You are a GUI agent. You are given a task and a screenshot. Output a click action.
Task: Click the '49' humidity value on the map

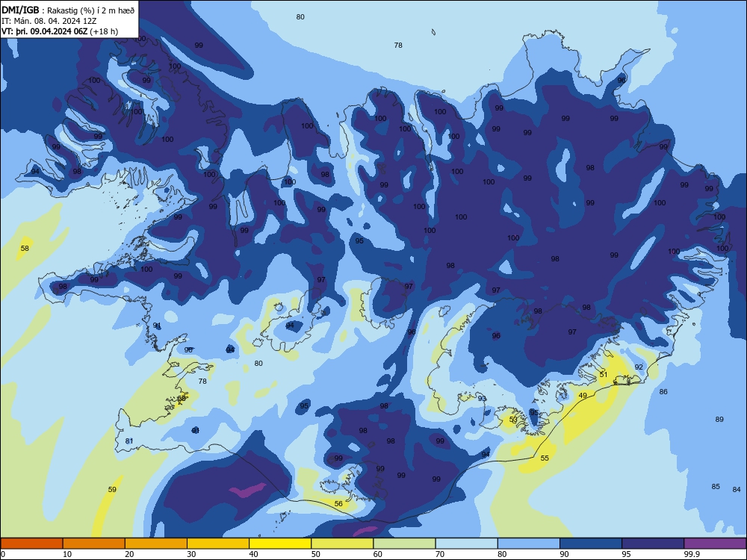click(583, 396)
